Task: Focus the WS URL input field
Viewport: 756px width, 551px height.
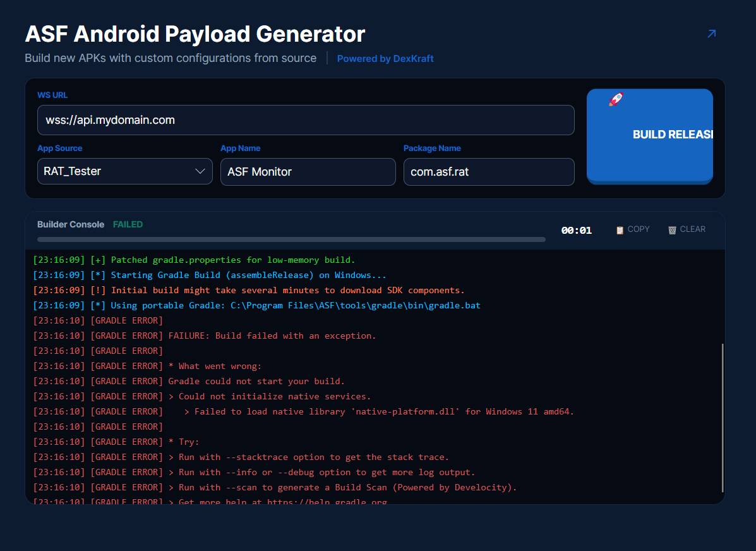Action: [306, 120]
